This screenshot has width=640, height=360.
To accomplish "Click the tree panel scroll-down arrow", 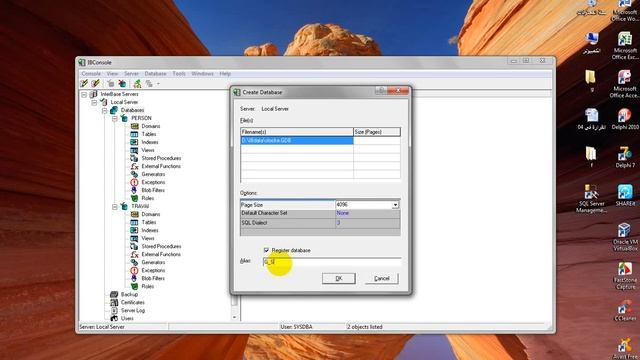I will click(x=234, y=317).
